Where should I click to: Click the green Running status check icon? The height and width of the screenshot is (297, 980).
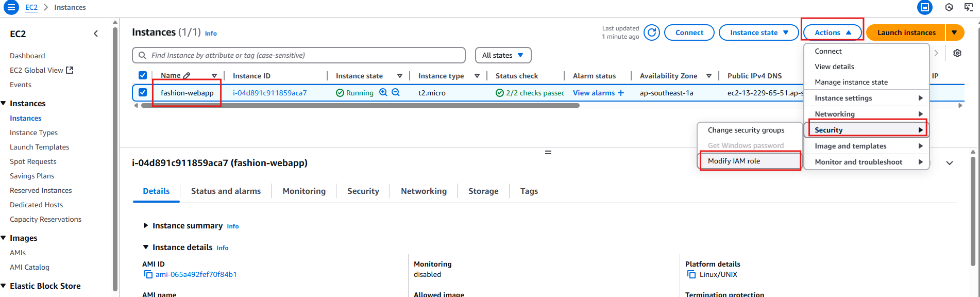pyautogui.click(x=340, y=93)
